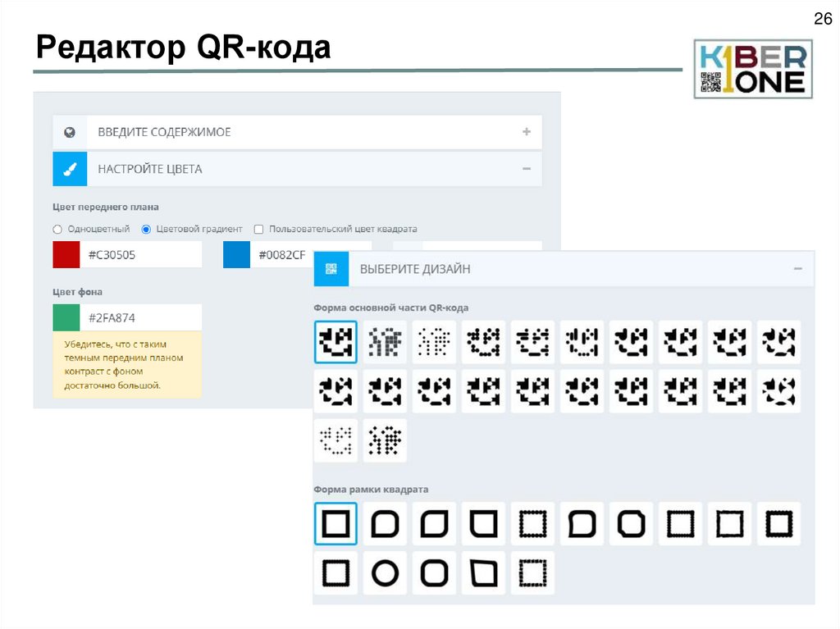Image resolution: width=840 pixels, height=629 pixels.
Task: Select the fourth body shape, first row
Action: click(x=484, y=342)
